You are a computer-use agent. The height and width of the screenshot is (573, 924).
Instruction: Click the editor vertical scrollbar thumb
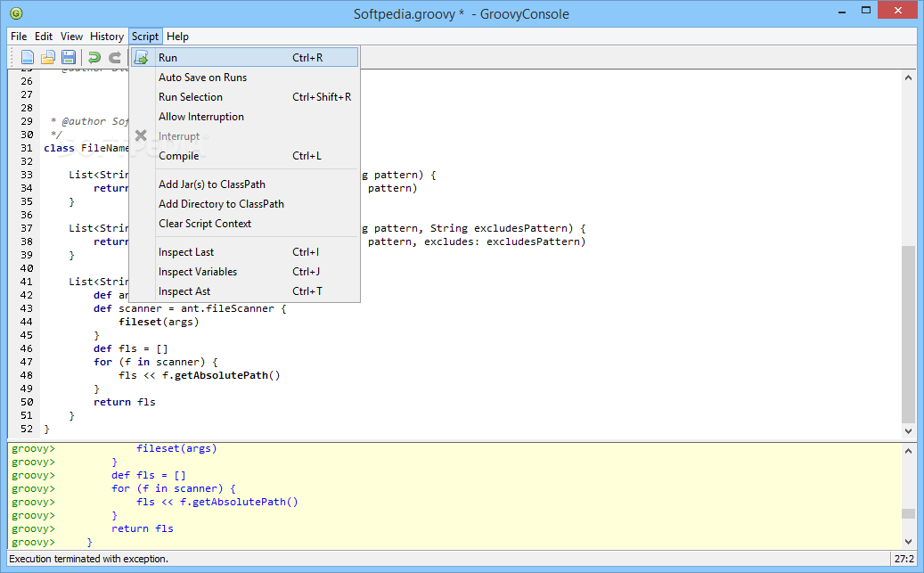[x=908, y=333]
